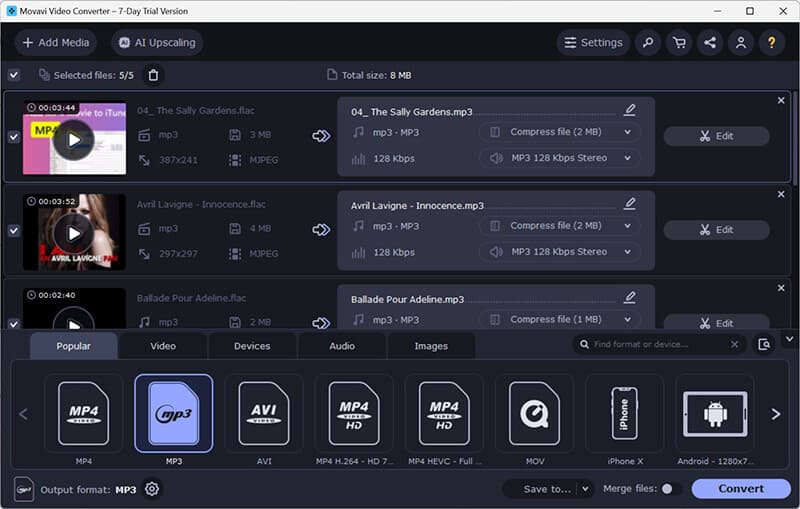This screenshot has width=800, height=509.
Task: Click the Total size: 8 MB text
Action: click(377, 75)
